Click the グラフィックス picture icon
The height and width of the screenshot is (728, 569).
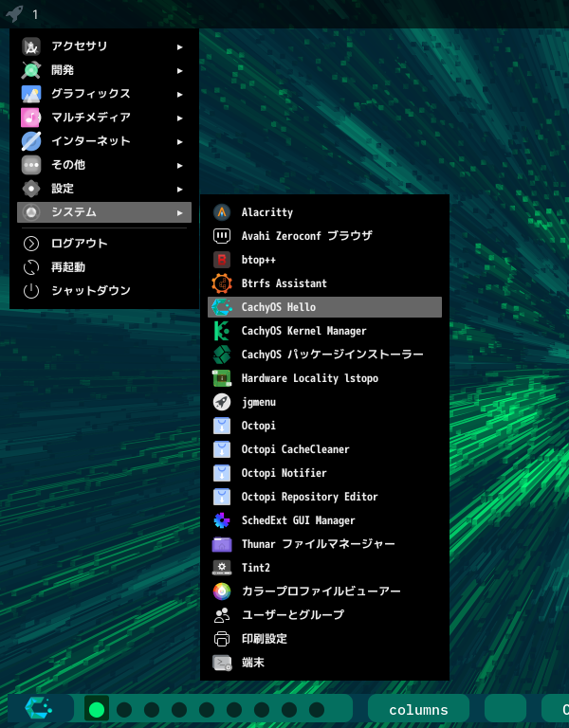point(31,94)
